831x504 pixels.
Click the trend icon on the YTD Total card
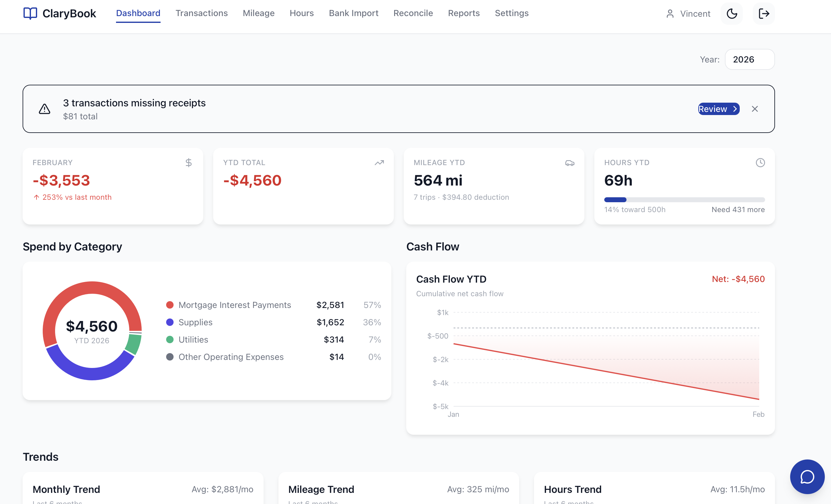click(379, 163)
